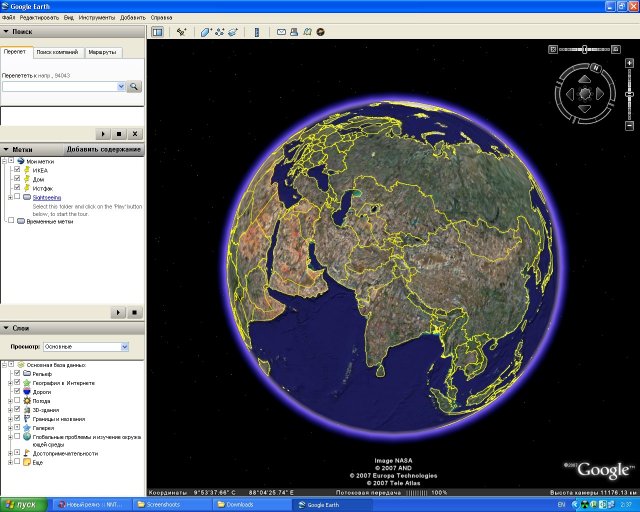Clear search results with the X button
The height and width of the screenshot is (512, 640).
(x=135, y=134)
